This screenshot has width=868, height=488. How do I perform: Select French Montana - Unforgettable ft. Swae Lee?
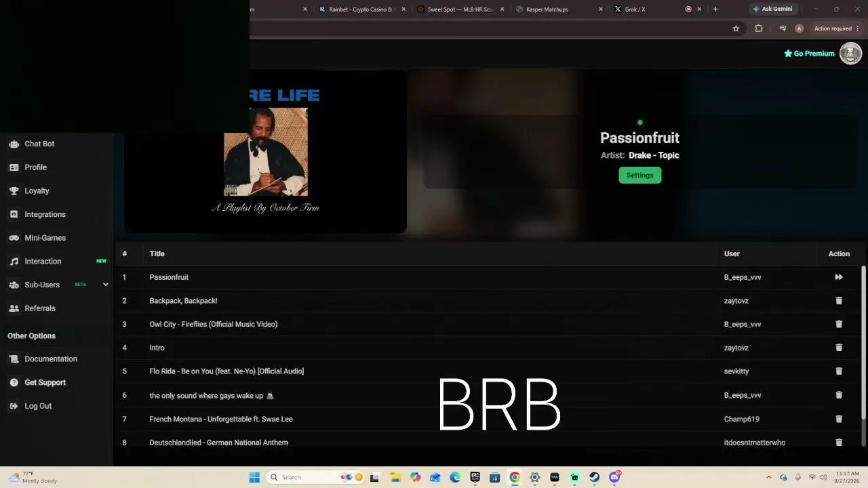[x=221, y=419]
